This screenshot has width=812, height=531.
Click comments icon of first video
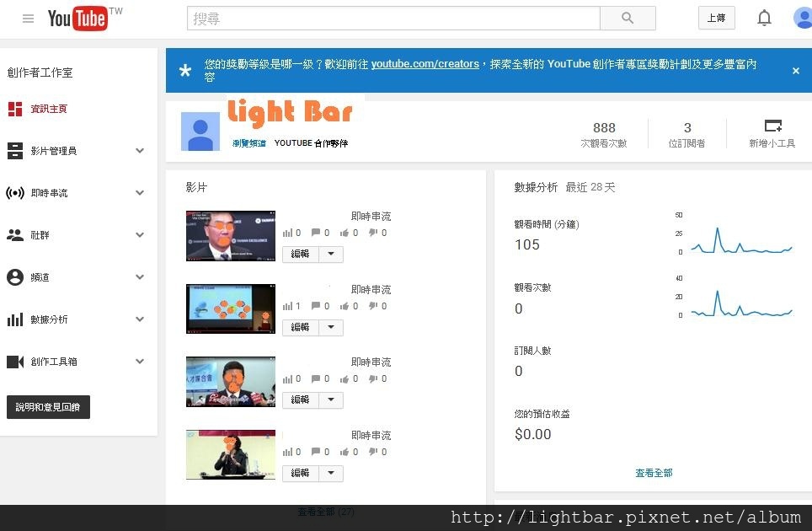[315, 233]
